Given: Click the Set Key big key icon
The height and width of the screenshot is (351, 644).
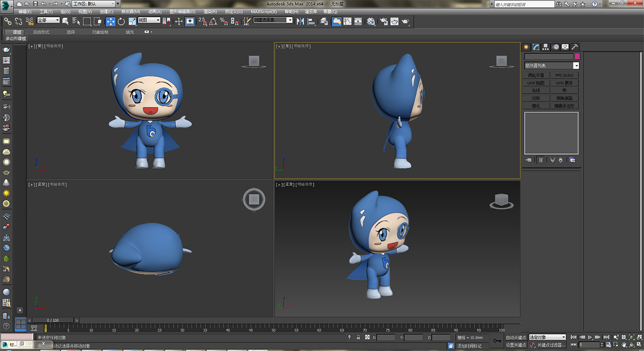Looking at the screenshot, I should coord(497,341).
